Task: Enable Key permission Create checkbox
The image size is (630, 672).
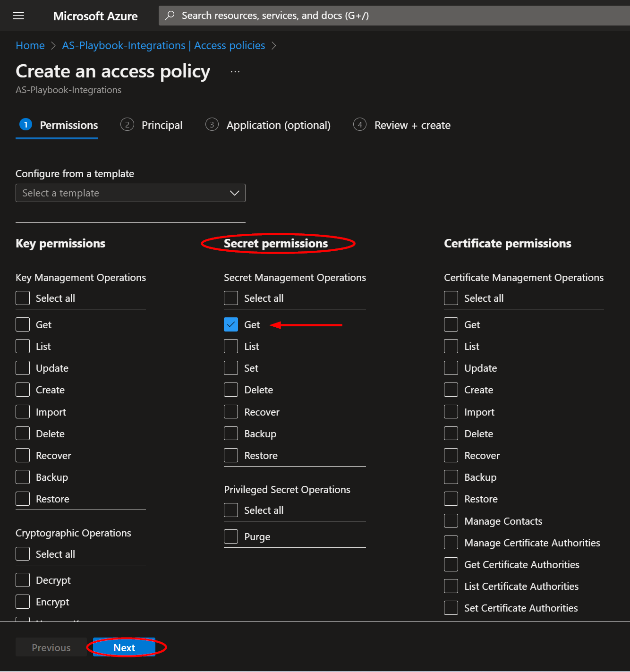Action: coord(23,390)
